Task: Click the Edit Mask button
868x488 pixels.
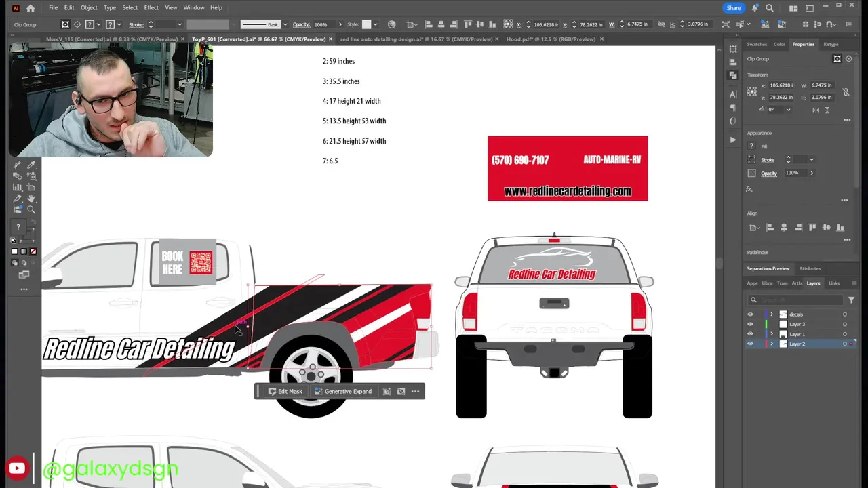Action: click(285, 391)
